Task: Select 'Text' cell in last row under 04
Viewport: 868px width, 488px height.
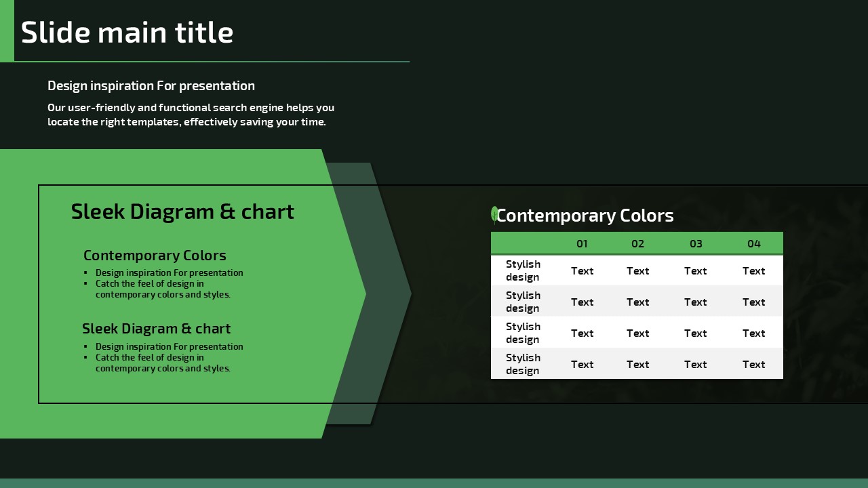Action: pos(753,365)
